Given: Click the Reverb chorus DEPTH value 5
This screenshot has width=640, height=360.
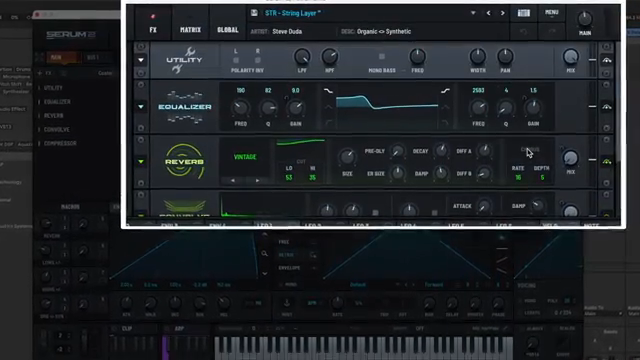Looking at the screenshot, I should [542, 178].
